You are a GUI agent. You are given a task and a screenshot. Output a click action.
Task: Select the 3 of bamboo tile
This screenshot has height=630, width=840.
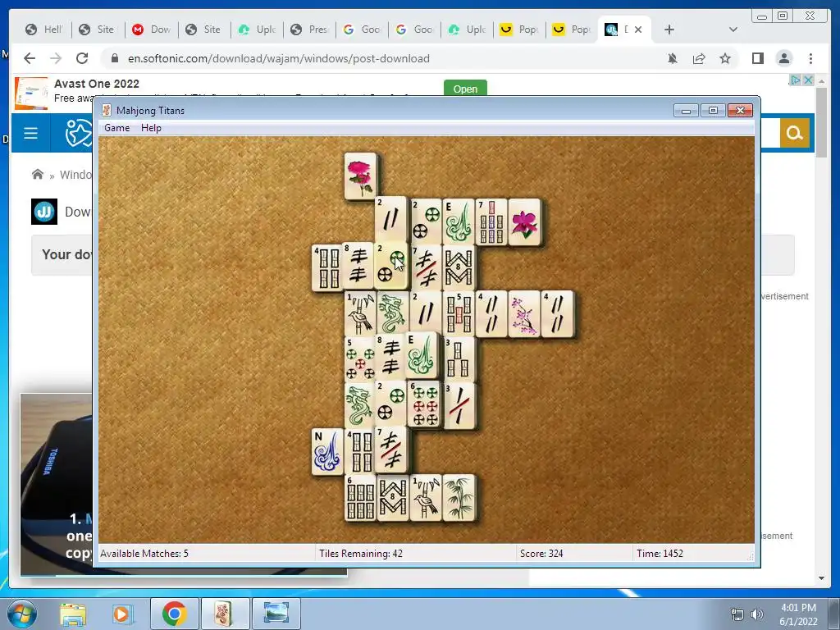459,359
